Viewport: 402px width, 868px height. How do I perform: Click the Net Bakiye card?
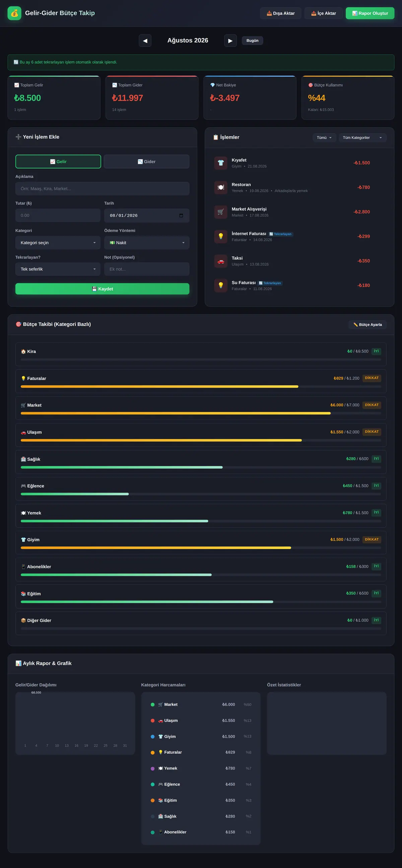tap(250, 98)
